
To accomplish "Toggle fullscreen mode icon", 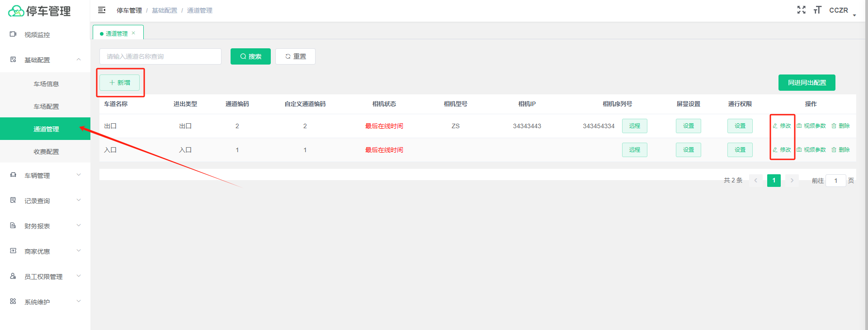I will coord(802,10).
